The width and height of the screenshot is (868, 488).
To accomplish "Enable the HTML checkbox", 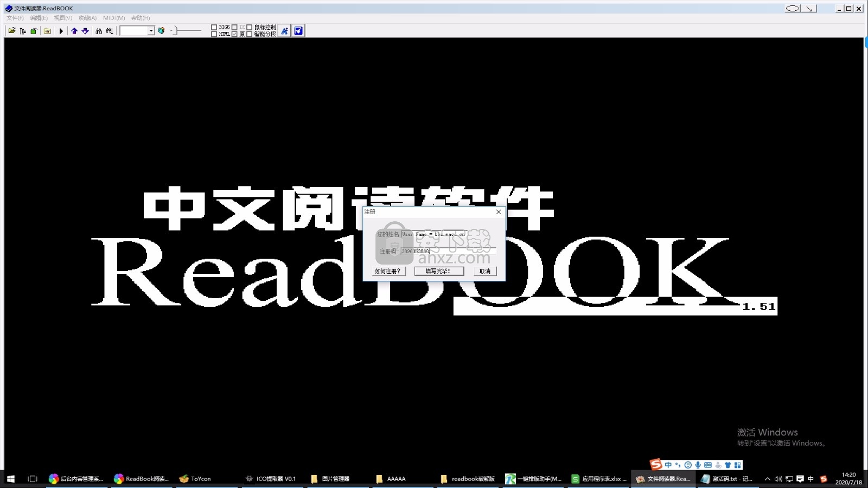I will [214, 34].
